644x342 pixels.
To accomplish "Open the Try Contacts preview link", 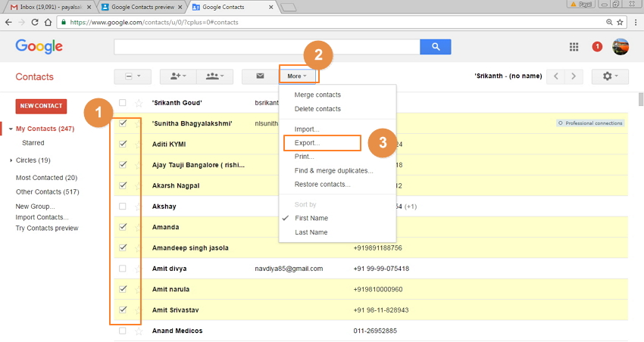I will [x=47, y=228].
